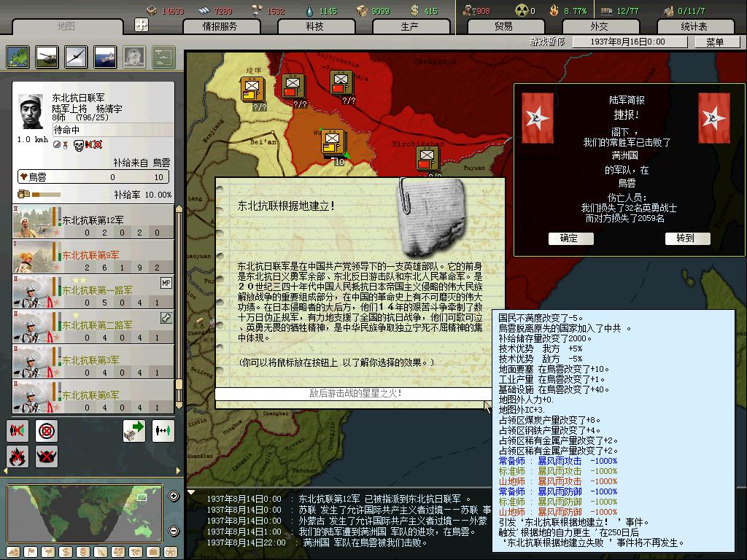Screen dimensions: 747x560
Task: Click the 待命中 order status field
Action: 113,130
